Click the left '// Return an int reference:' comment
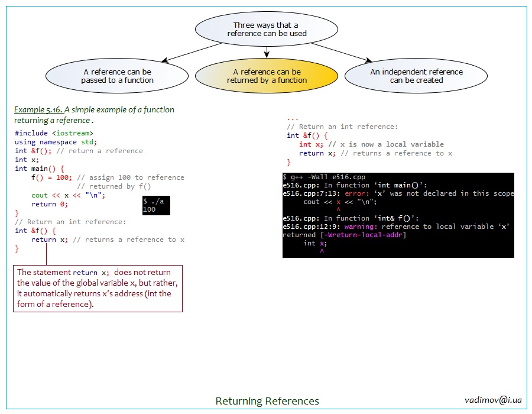Viewport: 532px width, 414px height. click(70, 222)
